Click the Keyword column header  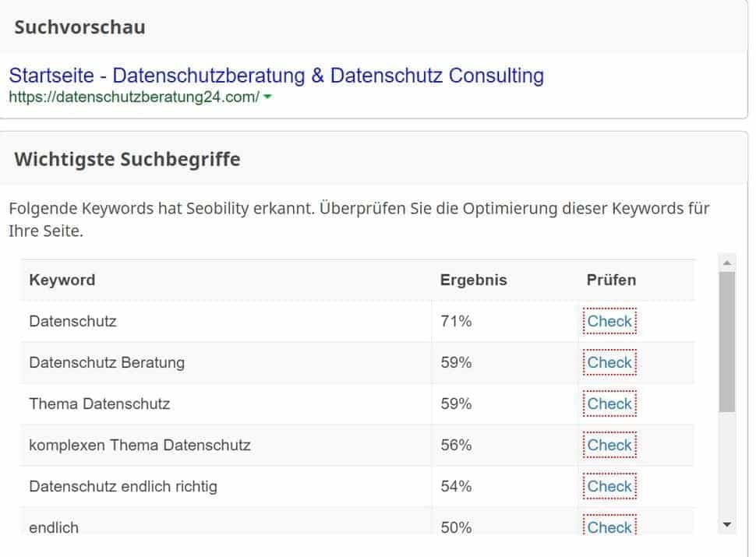pos(62,280)
